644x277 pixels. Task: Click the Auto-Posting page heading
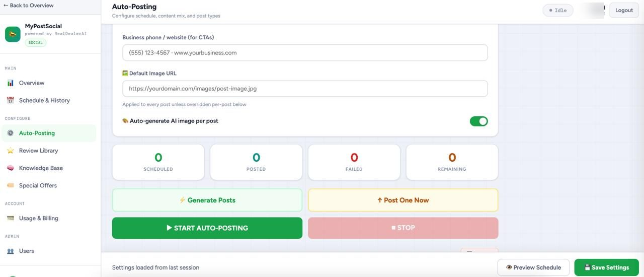coord(134,7)
